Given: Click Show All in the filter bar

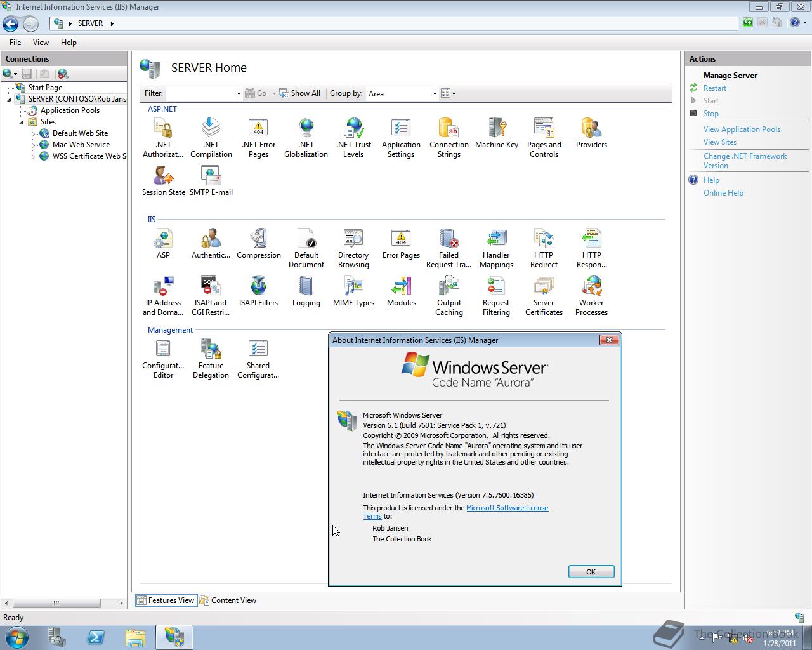Looking at the screenshot, I should pos(300,93).
